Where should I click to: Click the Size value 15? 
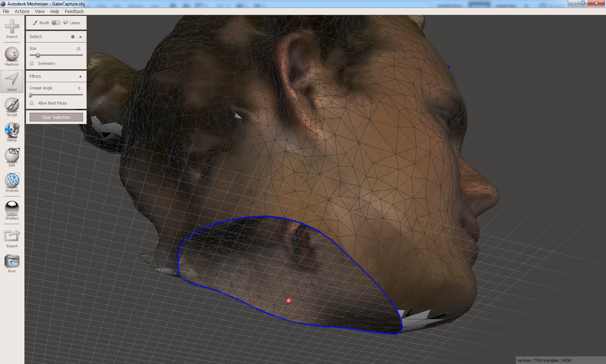coord(78,49)
